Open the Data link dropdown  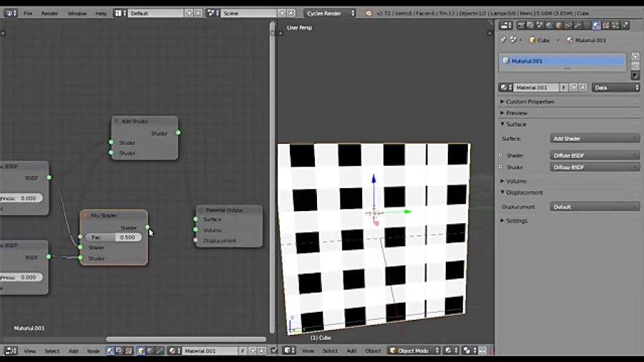(615, 87)
